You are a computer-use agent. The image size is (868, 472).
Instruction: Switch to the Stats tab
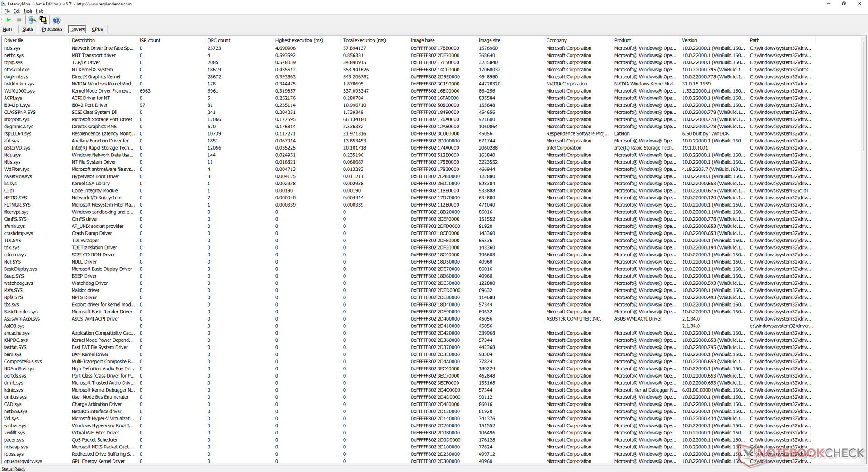pyautogui.click(x=28, y=29)
